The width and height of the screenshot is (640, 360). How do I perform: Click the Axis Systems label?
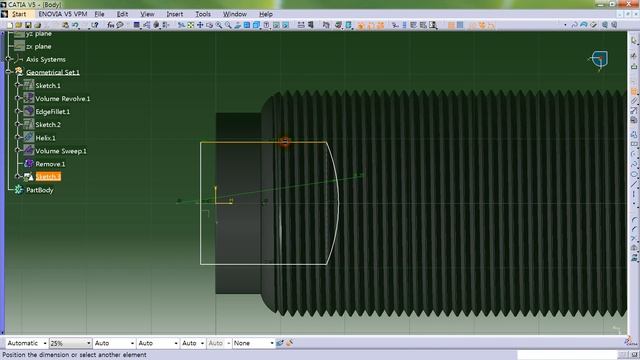[46, 60]
